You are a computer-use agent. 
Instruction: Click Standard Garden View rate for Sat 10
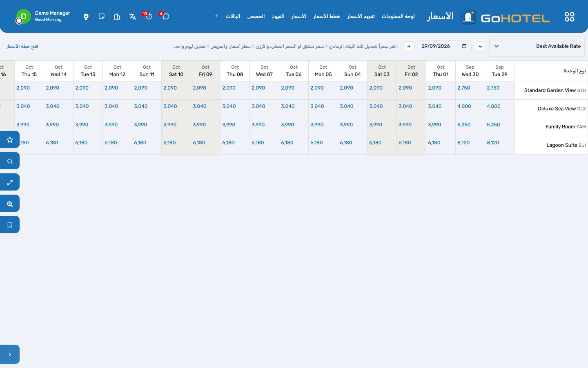click(170, 88)
